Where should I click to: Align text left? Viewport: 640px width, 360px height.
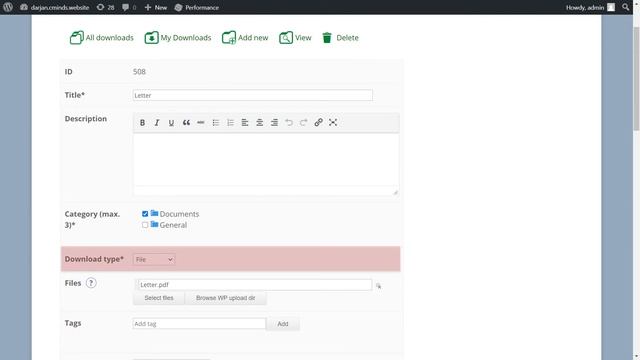pos(245,122)
